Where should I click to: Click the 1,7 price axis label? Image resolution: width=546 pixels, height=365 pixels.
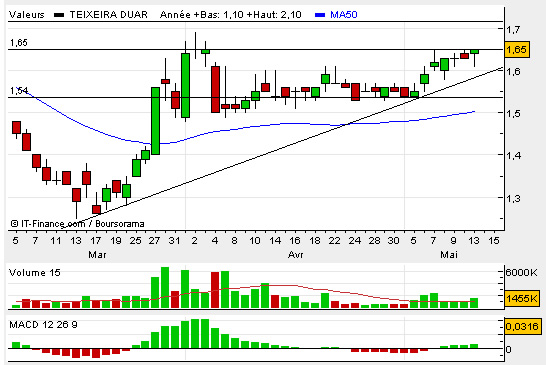513,30
